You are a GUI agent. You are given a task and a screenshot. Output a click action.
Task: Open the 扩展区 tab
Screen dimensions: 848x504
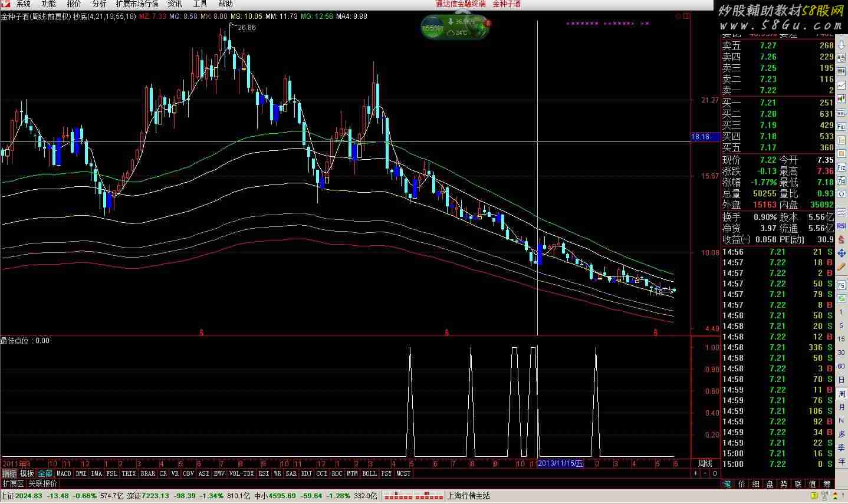[13, 483]
